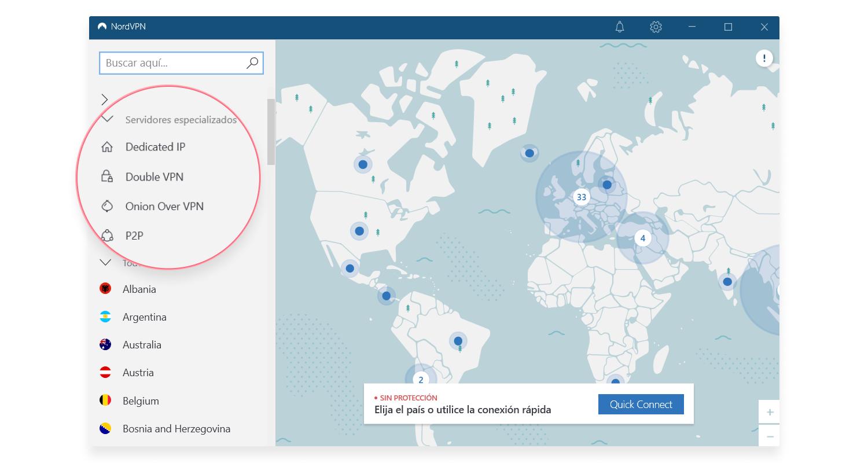Click the NordVPN logo in title bar

[x=102, y=27]
